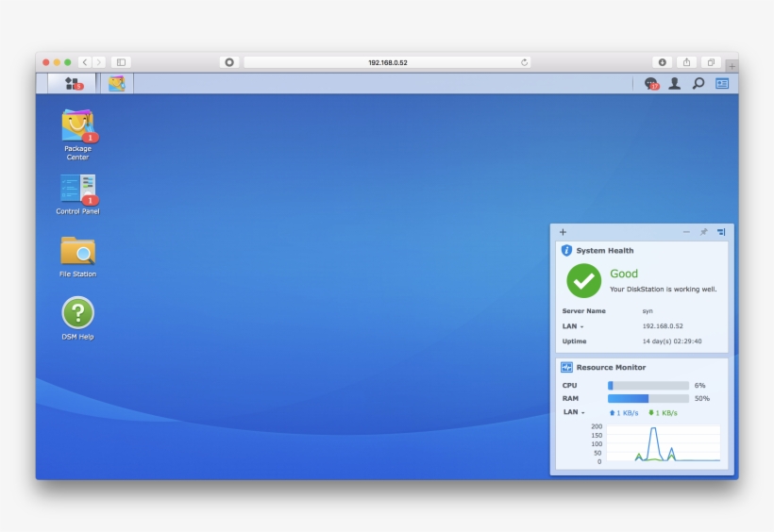Click the upload speed 1 KB/s
The height and width of the screenshot is (532, 774).
coord(624,413)
